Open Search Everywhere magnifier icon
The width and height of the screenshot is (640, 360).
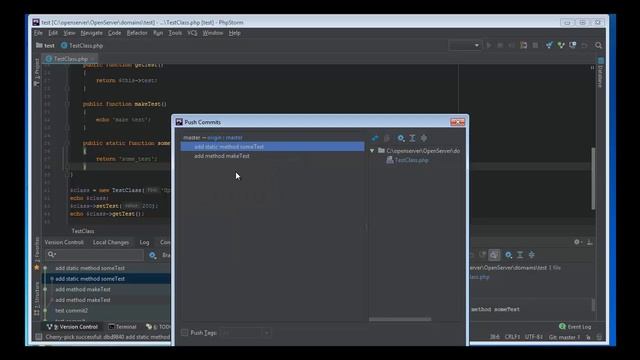click(598, 45)
